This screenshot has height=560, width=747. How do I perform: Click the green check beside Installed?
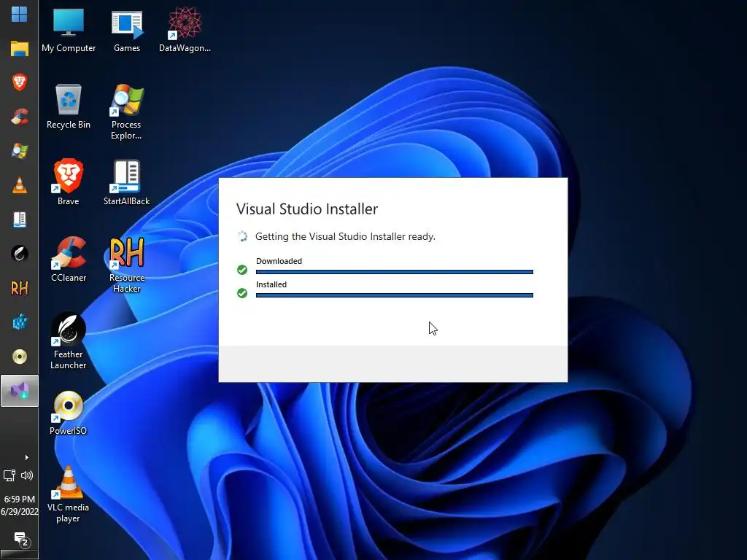click(242, 293)
